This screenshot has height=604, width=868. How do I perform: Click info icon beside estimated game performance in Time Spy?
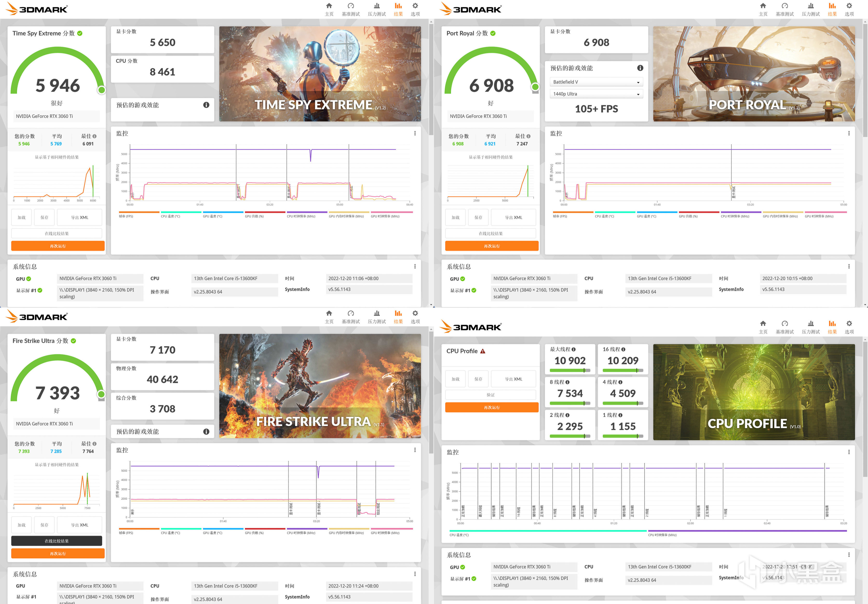[206, 105]
